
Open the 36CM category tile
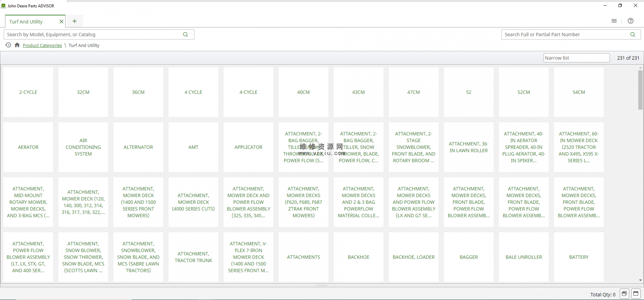click(x=138, y=92)
